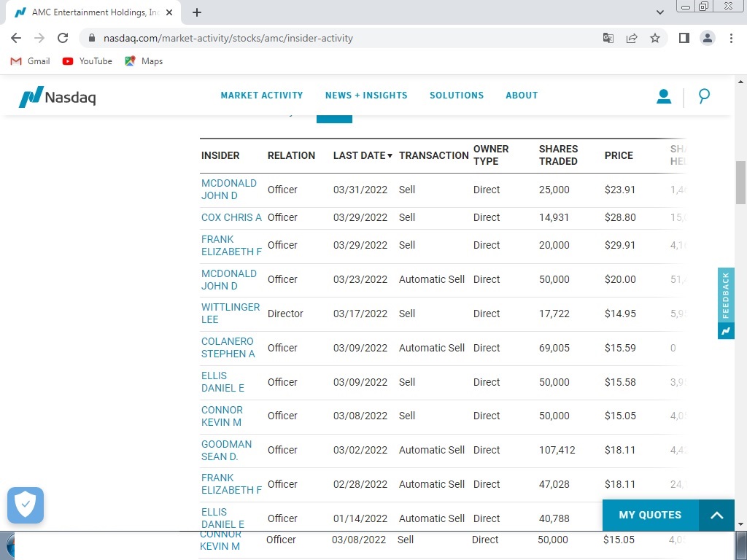Click the Nasdaq logo

pos(57,97)
